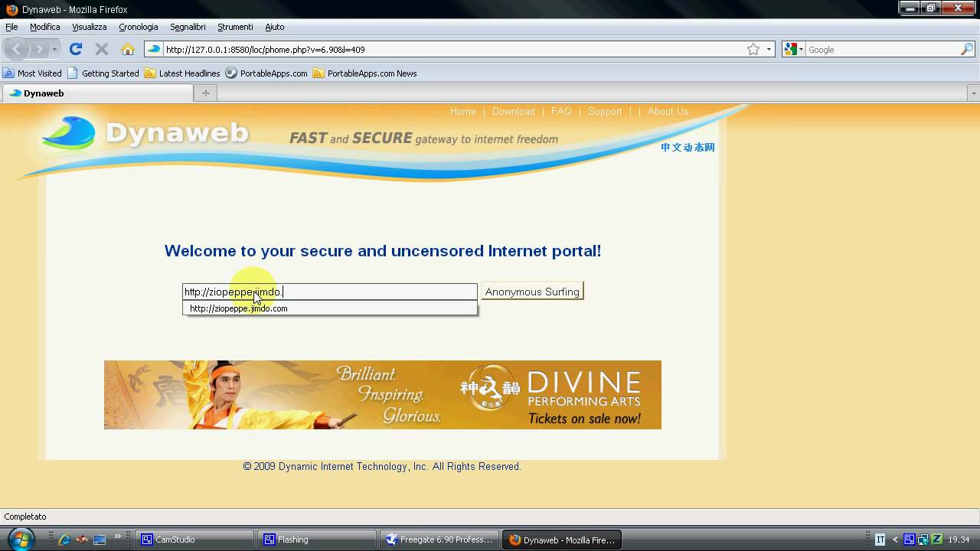The height and width of the screenshot is (551, 980).
Task: Open the Latest Headlines feed bookmark
Action: point(182,73)
